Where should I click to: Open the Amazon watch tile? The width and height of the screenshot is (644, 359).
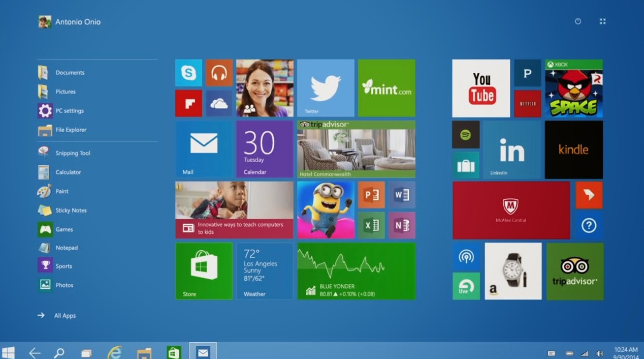513,271
